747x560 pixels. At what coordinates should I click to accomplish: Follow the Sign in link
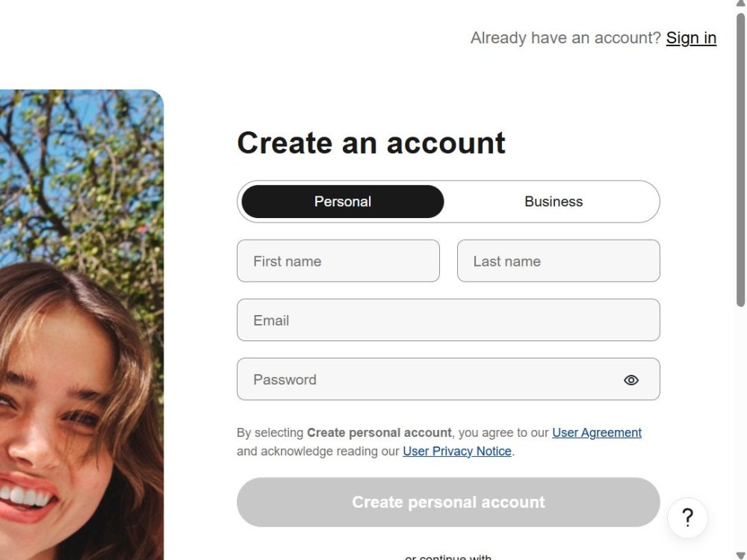(x=691, y=37)
